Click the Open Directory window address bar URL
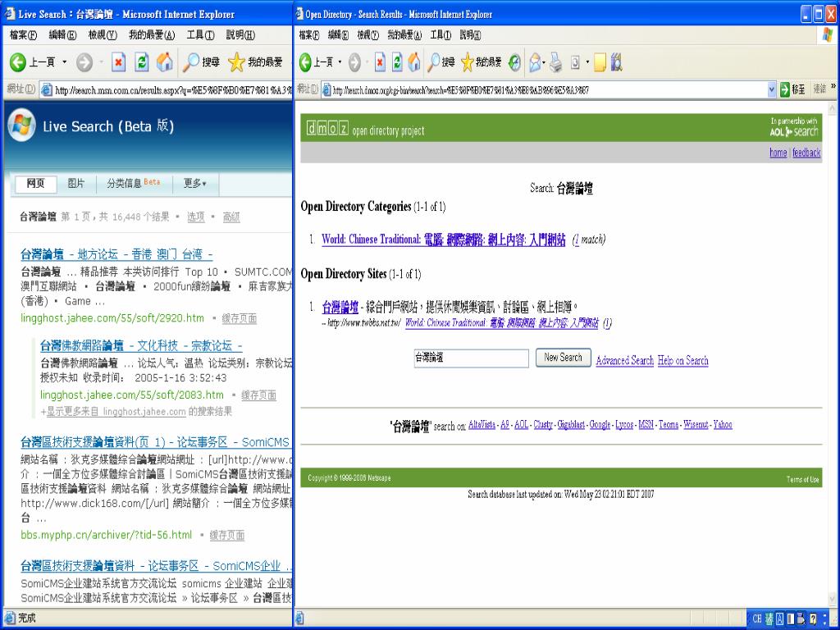 coord(549,90)
